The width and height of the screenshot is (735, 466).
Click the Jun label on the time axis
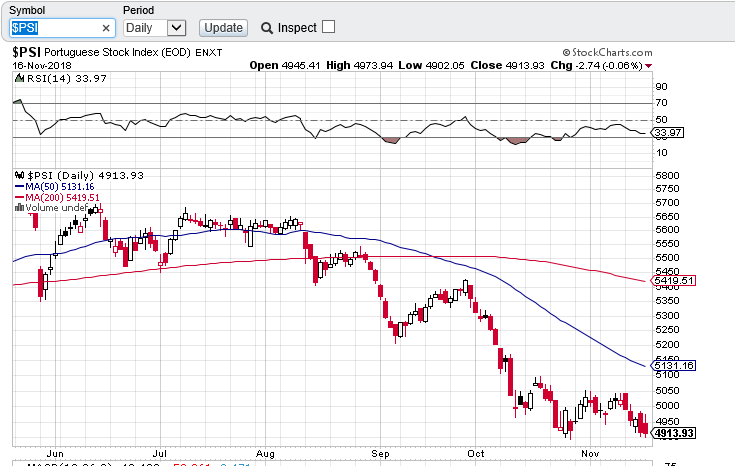[x=55, y=454]
